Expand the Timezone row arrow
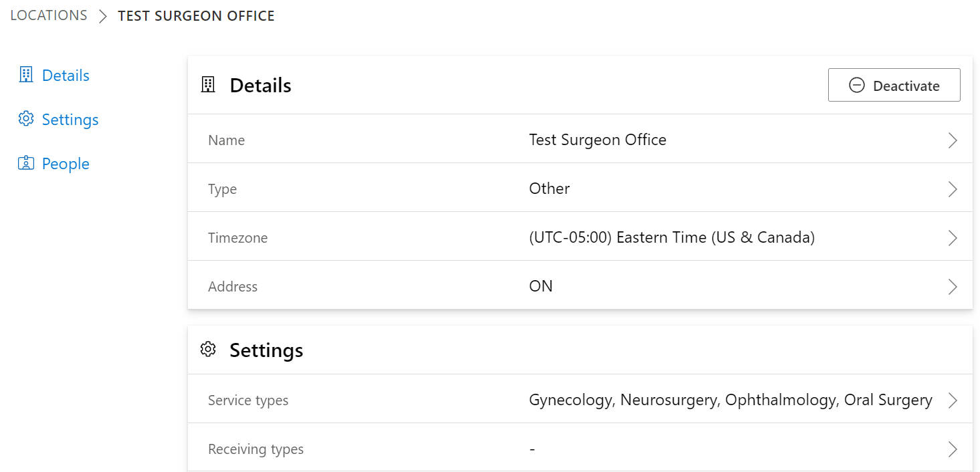Screen dimensions: 980x472 click(953, 237)
